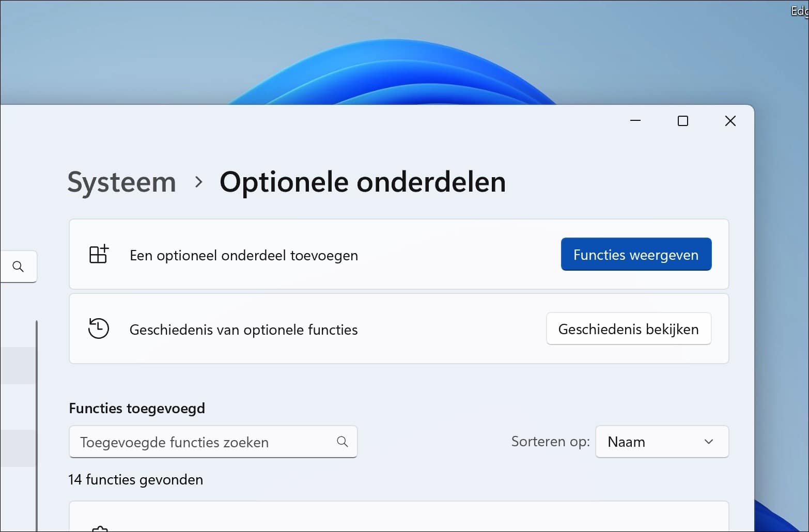Select the minimize icon of the Settings window

click(635, 120)
